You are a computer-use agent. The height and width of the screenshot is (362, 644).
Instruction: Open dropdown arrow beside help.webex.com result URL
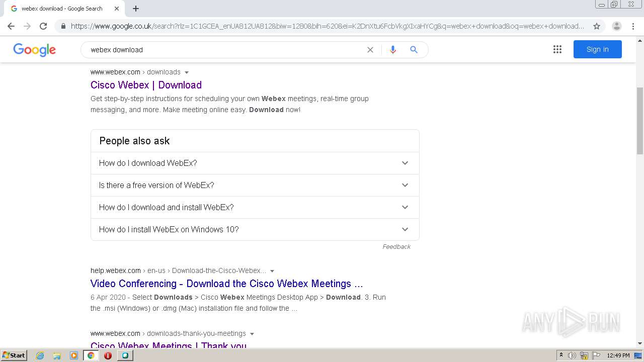point(272,271)
